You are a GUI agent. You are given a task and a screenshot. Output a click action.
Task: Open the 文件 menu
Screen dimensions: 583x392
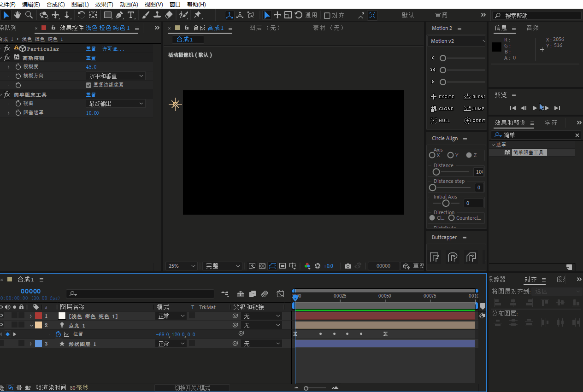point(8,4)
